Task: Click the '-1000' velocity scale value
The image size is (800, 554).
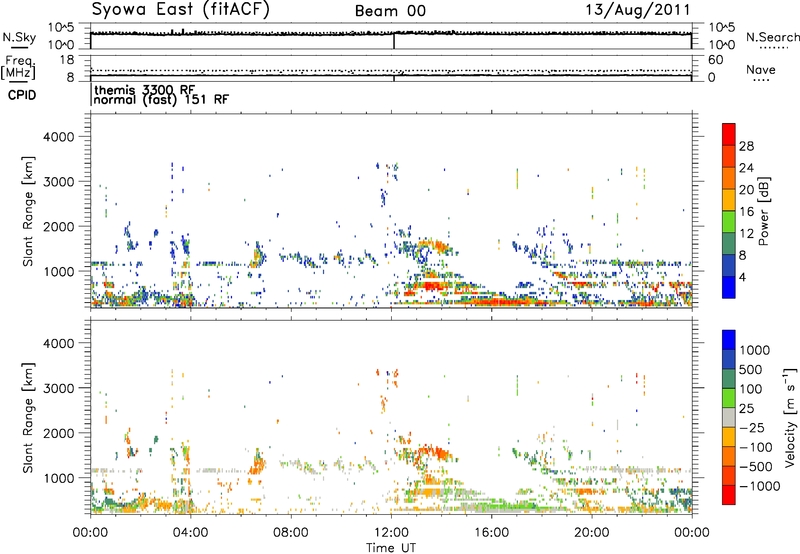Action: click(759, 486)
